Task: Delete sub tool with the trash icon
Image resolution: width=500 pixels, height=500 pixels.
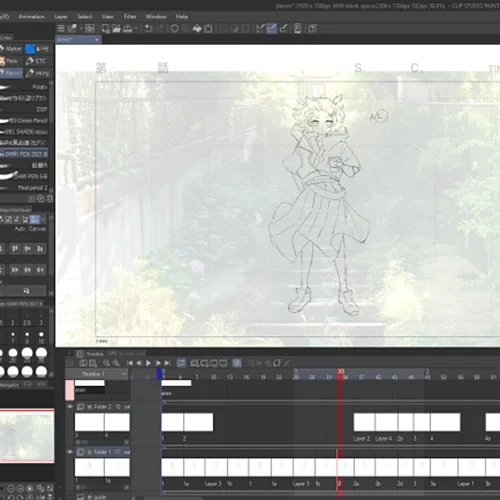Action: pos(50,199)
